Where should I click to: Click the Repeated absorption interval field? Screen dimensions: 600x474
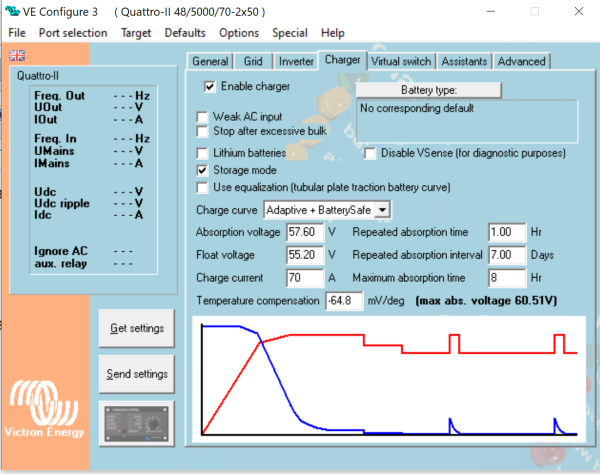point(507,255)
